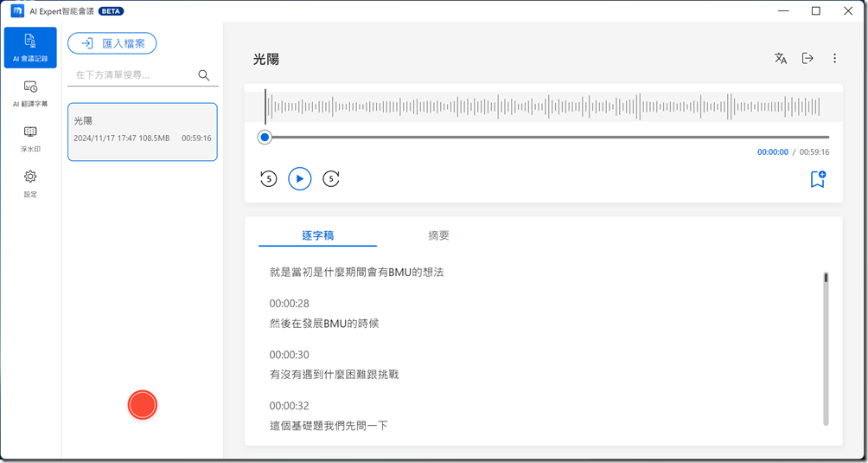Screen dimensions: 868x463
Task: Select the 光陽 recording in the list
Action: pyautogui.click(x=143, y=132)
